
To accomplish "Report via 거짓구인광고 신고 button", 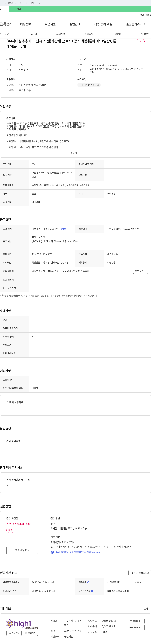I will (140, 572).
